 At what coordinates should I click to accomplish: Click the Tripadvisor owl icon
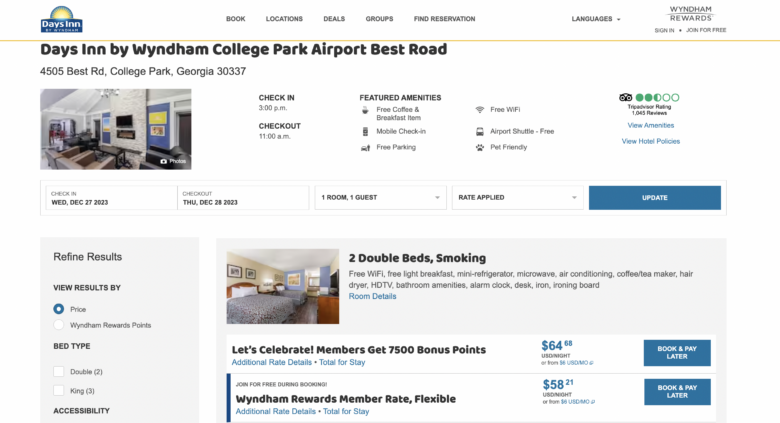[x=625, y=98]
